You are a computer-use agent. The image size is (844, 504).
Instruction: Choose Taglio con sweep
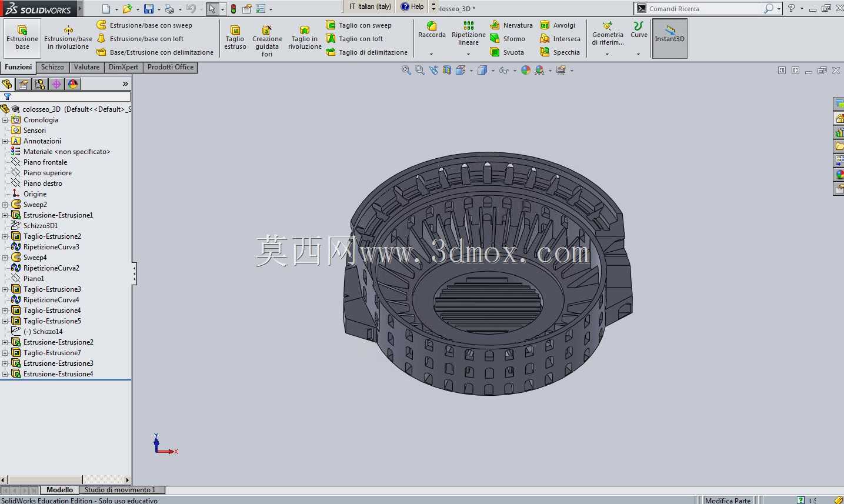pos(359,25)
